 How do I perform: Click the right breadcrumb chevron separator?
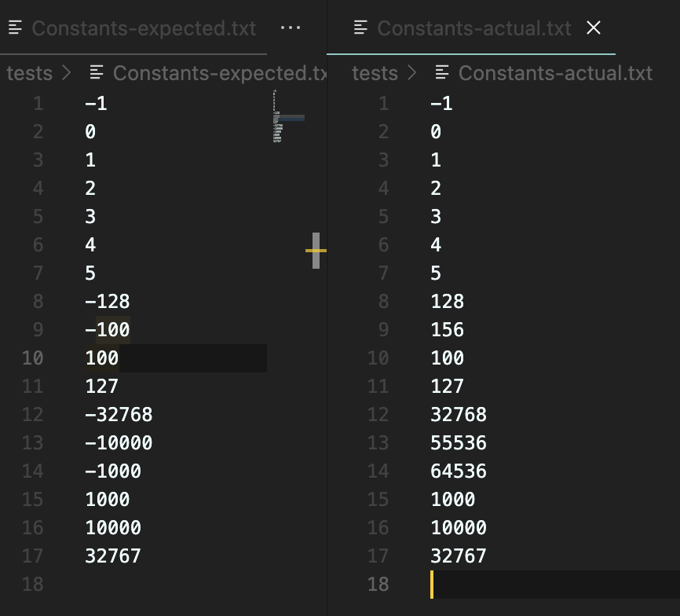click(411, 73)
